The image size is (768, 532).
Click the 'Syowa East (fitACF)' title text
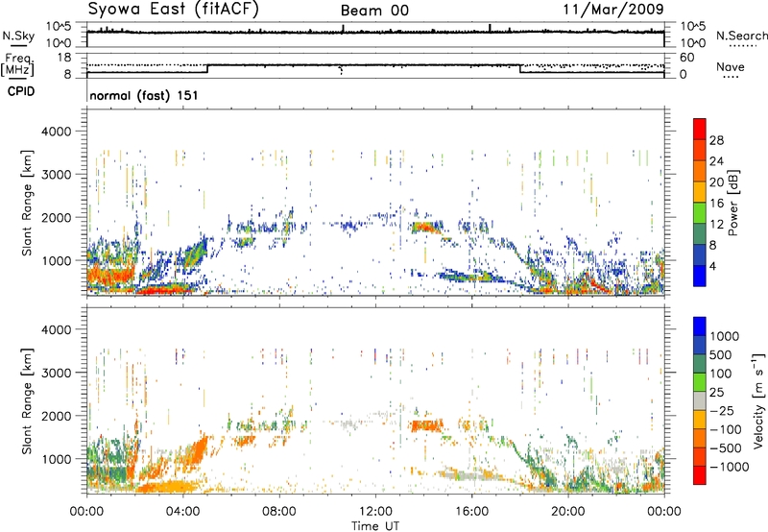tap(174, 10)
